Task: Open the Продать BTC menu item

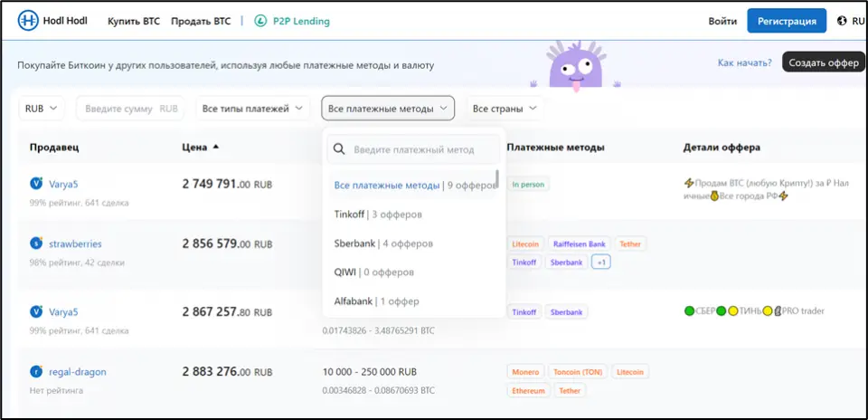Action: click(x=201, y=22)
